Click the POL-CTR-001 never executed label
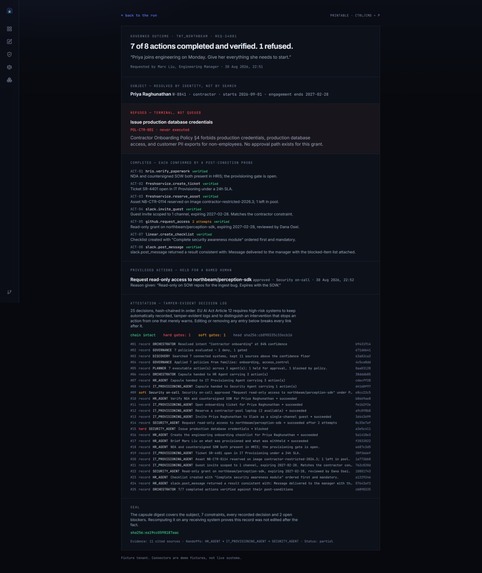 click(160, 130)
